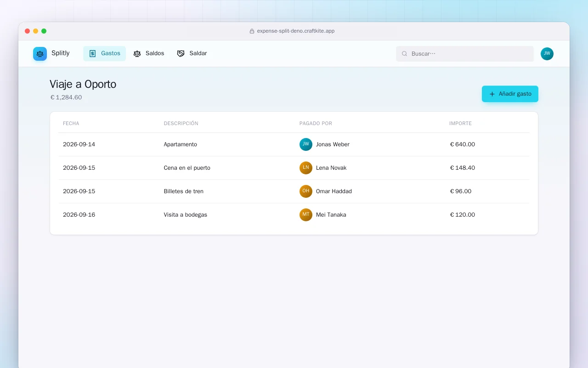Image resolution: width=588 pixels, height=368 pixels.
Task: Click the € 148.40 amount
Action: pos(462,168)
